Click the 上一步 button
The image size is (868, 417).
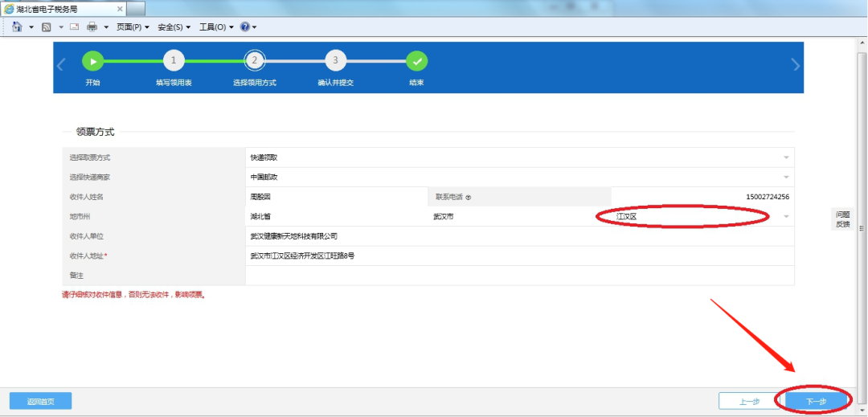pos(749,401)
